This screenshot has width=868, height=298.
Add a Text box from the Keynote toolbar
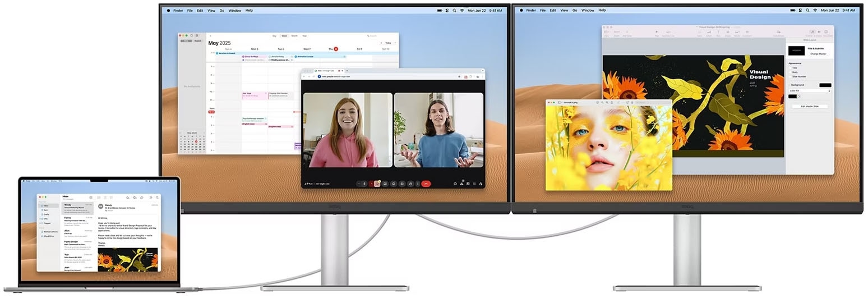pyautogui.click(x=718, y=33)
